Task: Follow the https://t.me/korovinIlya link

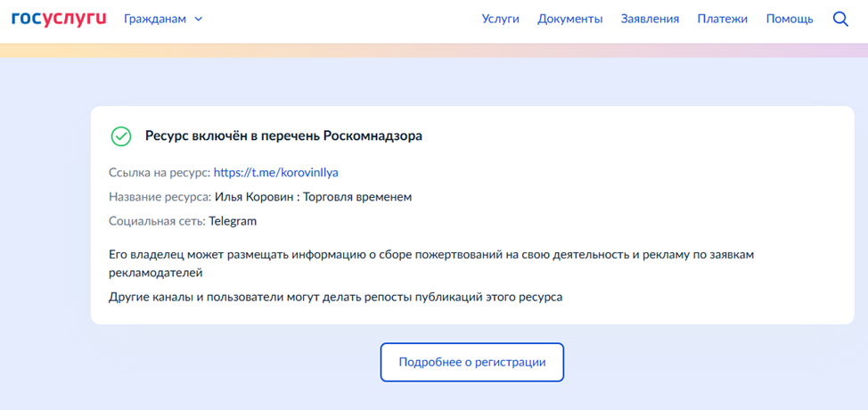Action: click(275, 173)
